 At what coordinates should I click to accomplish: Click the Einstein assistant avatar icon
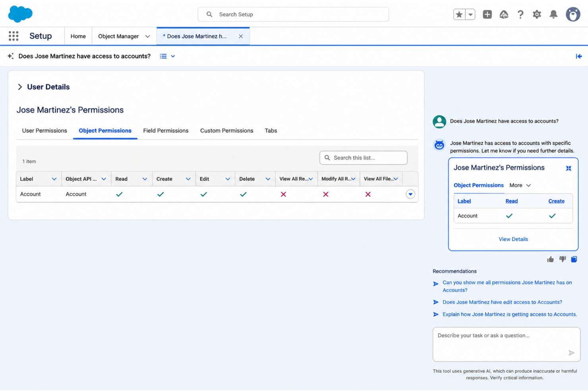(439, 145)
